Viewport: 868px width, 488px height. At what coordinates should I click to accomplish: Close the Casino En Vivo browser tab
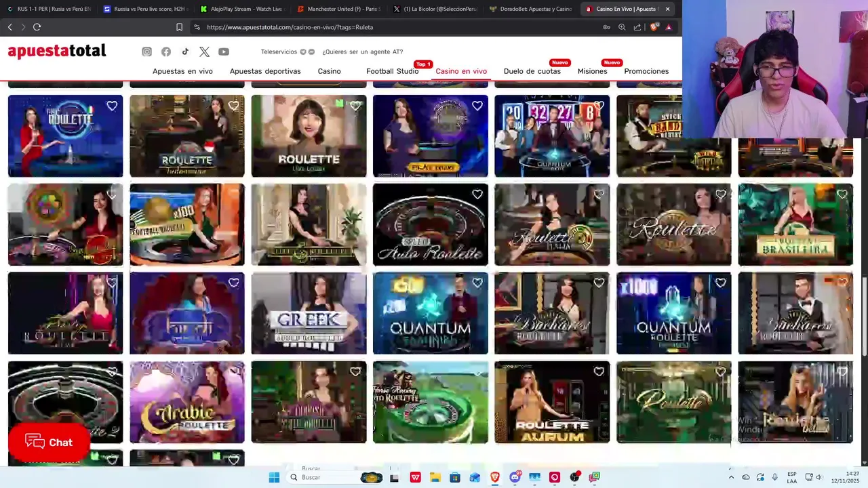click(x=667, y=9)
